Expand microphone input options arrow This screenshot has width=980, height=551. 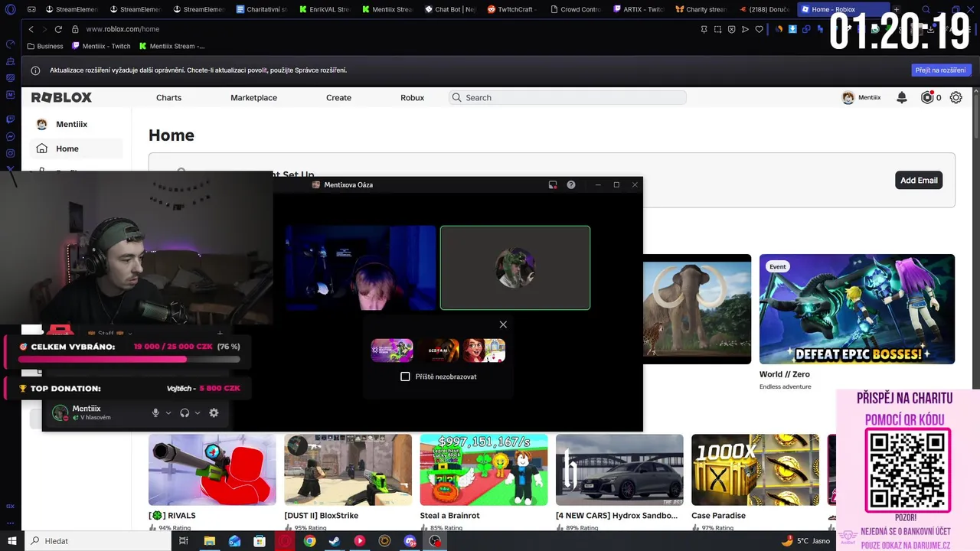click(168, 413)
